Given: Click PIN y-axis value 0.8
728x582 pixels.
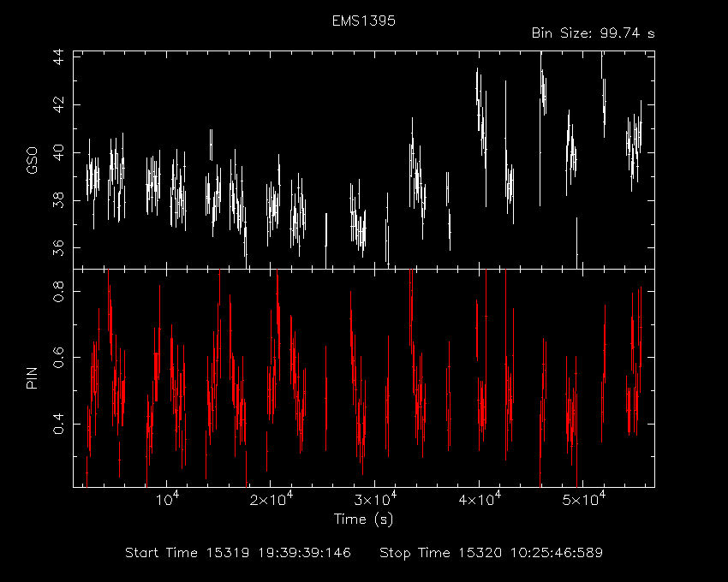Looking at the screenshot, I should 58,292.
